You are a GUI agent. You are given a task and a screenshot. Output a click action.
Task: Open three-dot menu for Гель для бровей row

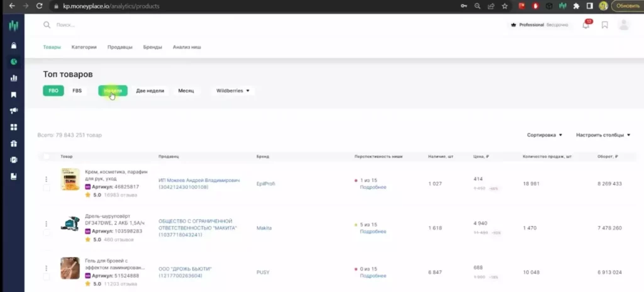click(47, 268)
